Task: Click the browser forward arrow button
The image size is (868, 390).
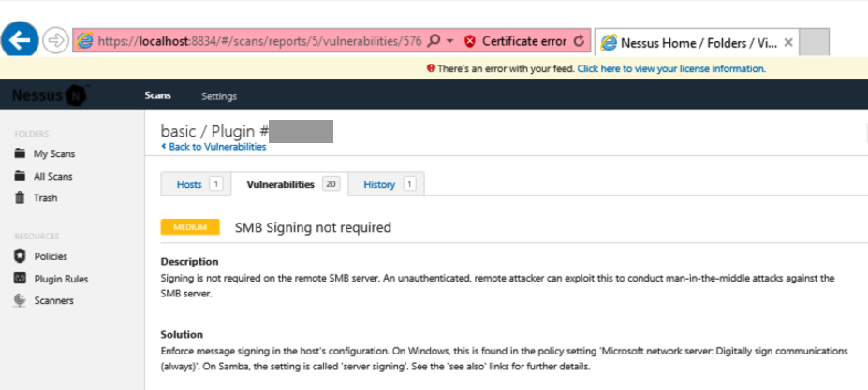Action: 54,40
